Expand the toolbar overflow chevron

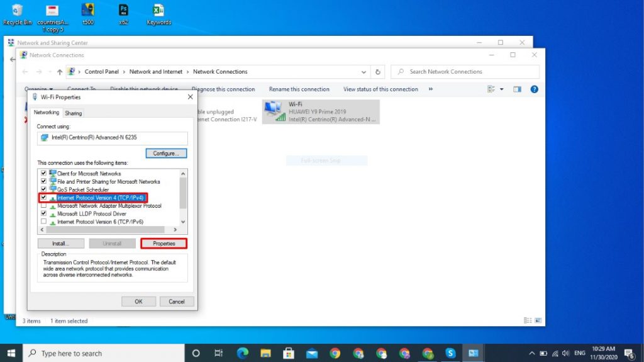coord(430,89)
